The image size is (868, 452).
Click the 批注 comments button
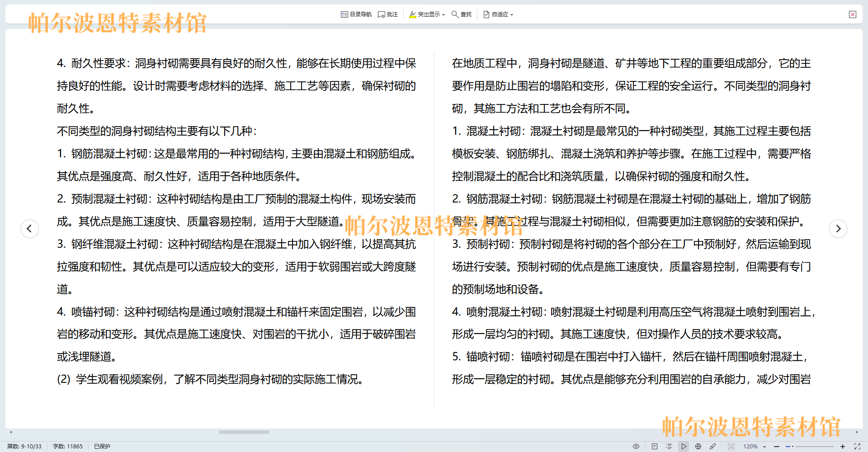pos(388,14)
